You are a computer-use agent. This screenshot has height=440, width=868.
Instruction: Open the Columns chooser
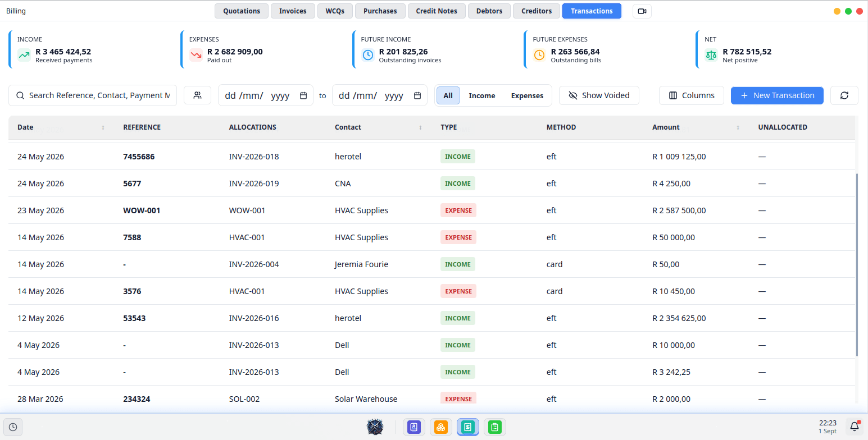(692, 95)
